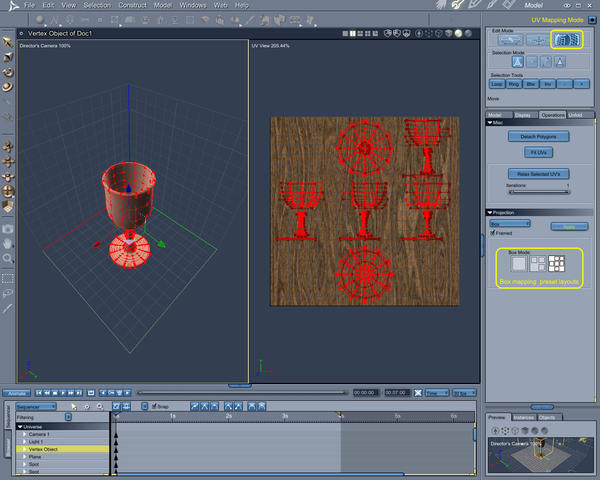Adjust the Iterations slider
Screen dimensions: 600x480
pyautogui.click(x=539, y=190)
